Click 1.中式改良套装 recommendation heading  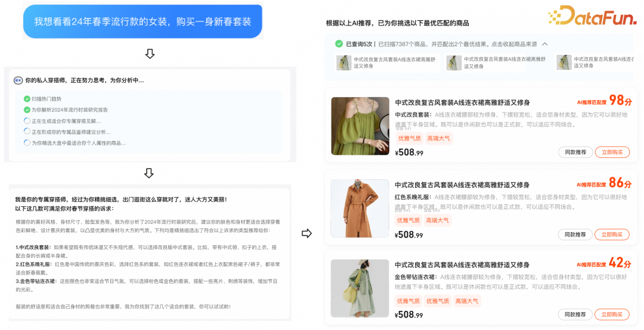tap(33, 247)
